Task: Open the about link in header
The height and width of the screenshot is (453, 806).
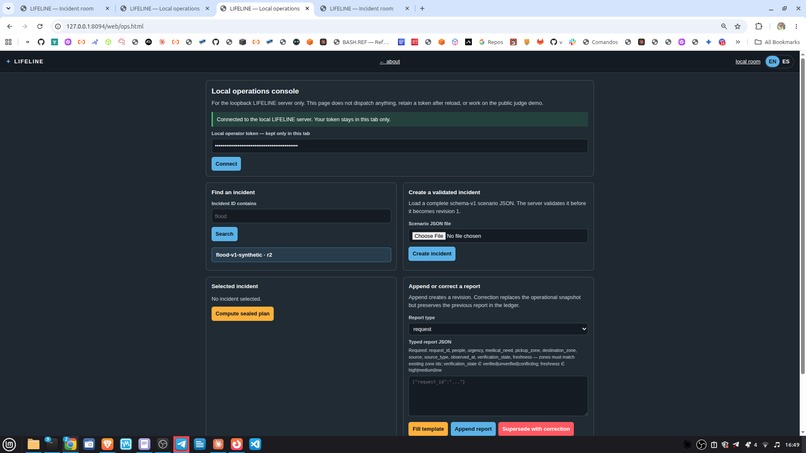Action: (390, 62)
